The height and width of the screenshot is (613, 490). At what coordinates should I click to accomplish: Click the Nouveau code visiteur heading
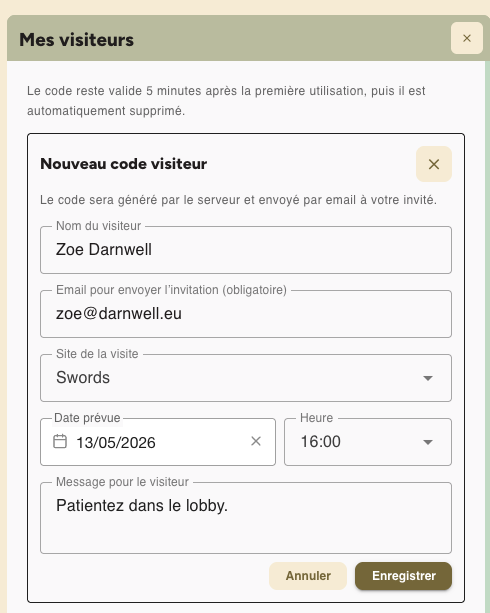(x=124, y=164)
